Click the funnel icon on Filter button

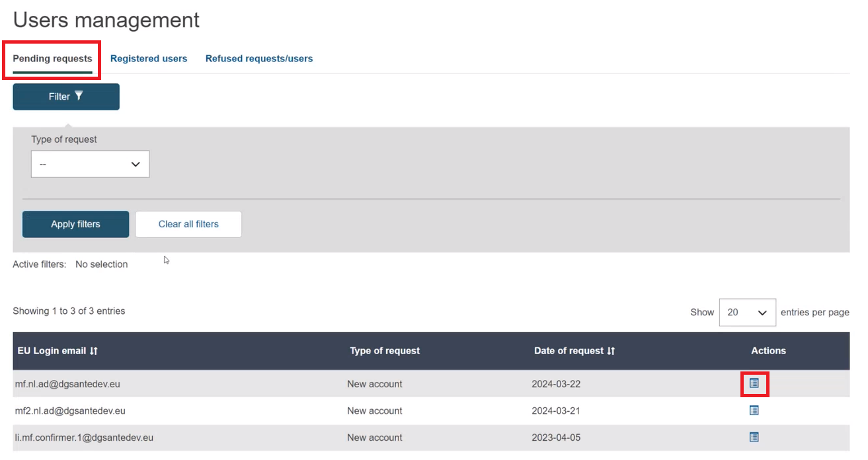tap(79, 96)
